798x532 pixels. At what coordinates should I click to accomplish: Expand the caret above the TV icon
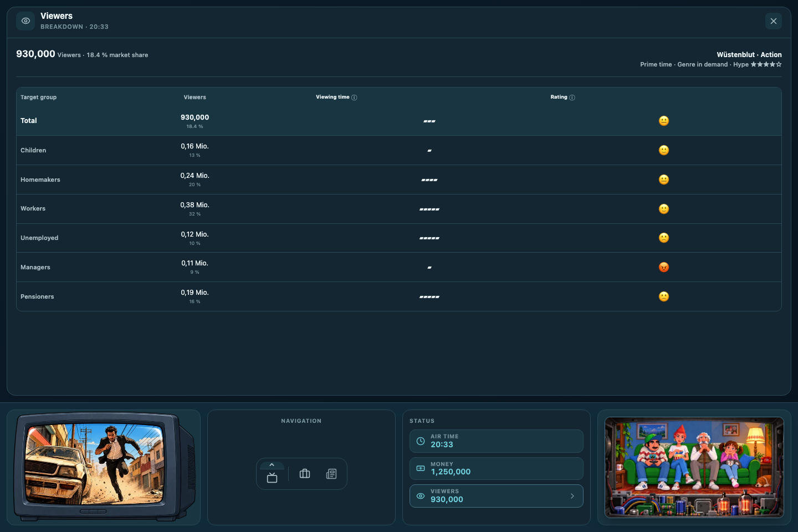(x=272, y=465)
